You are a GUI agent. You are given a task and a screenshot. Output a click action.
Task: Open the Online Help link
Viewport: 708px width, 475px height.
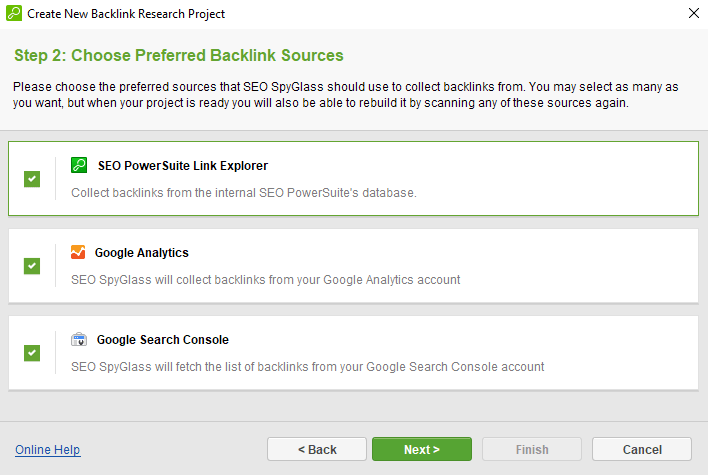coord(47,450)
